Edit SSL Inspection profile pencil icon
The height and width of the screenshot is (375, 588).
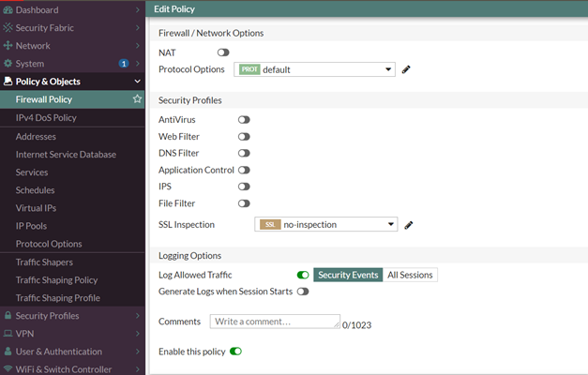pos(409,225)
